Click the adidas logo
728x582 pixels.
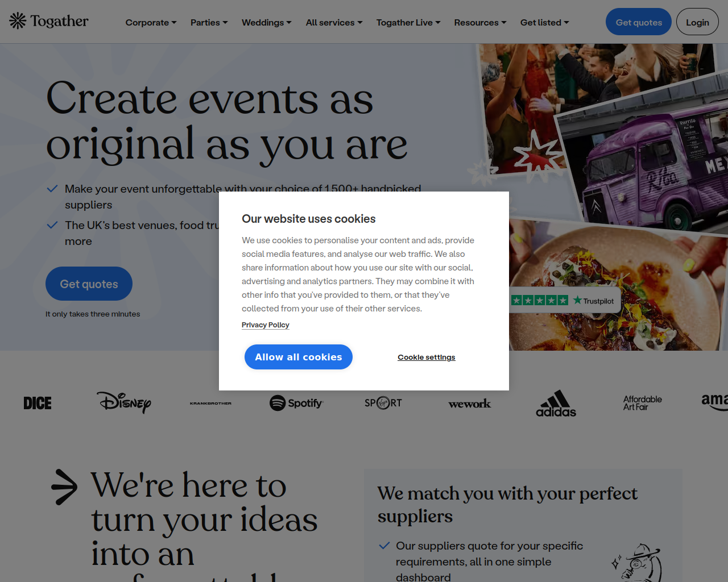pyautogui.click(x=556, y=403)
